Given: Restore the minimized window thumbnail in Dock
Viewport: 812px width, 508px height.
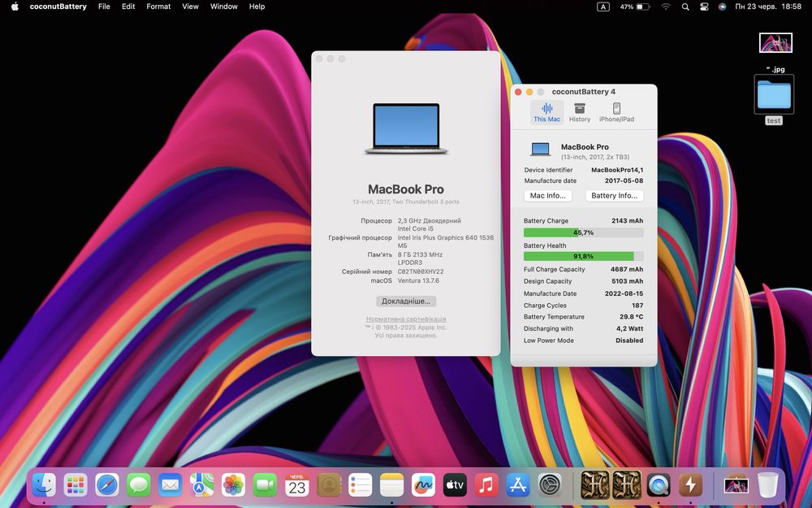Looking at the screenshot, I should (x=736, y=485).
